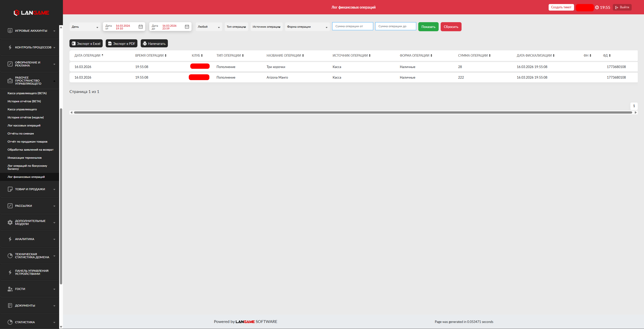The image size is (644, 329).
Task: Click the Дополнительные модули gear icon
Action: (10, 222)
